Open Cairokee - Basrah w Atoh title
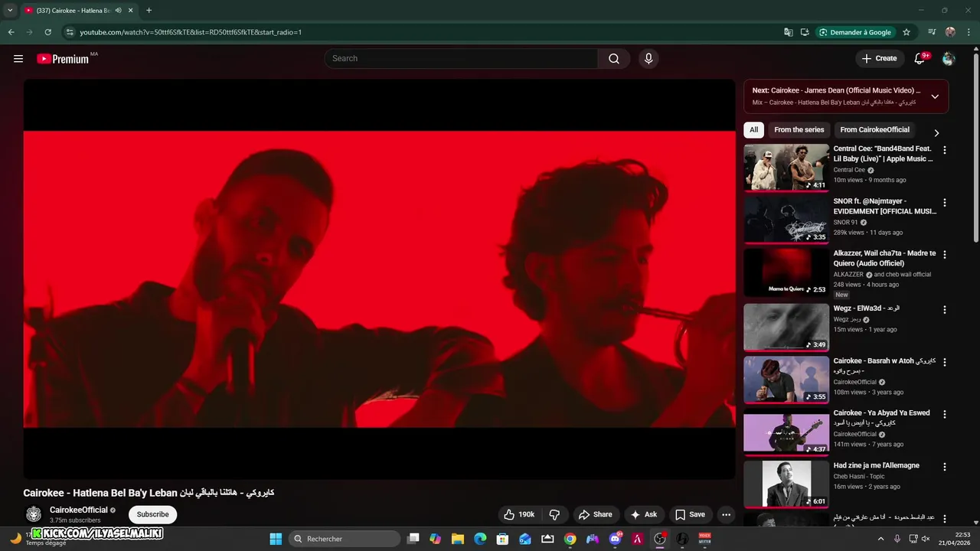This screenshot has width=980, height=551. tap(884, 365)
